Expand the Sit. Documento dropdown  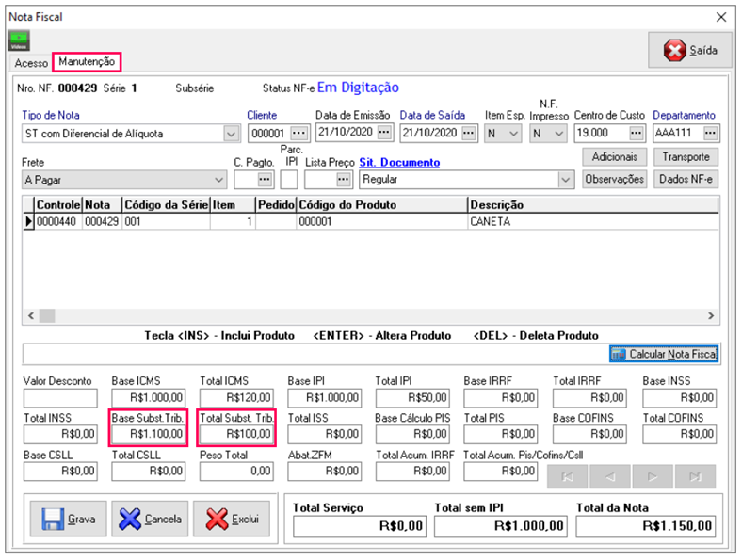pos(565,179)
